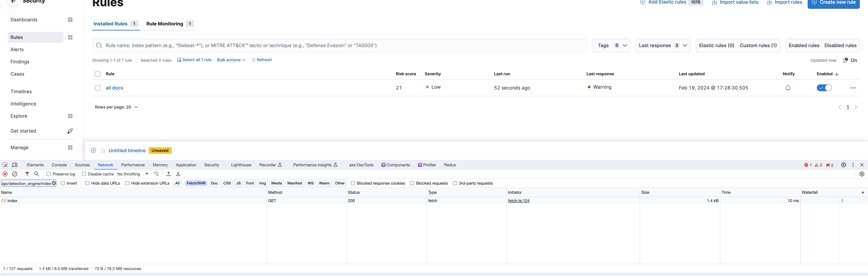The height and width of the screenshot is (276, 868).
Task: Click the DevTools error count badge
Action: 808,165
